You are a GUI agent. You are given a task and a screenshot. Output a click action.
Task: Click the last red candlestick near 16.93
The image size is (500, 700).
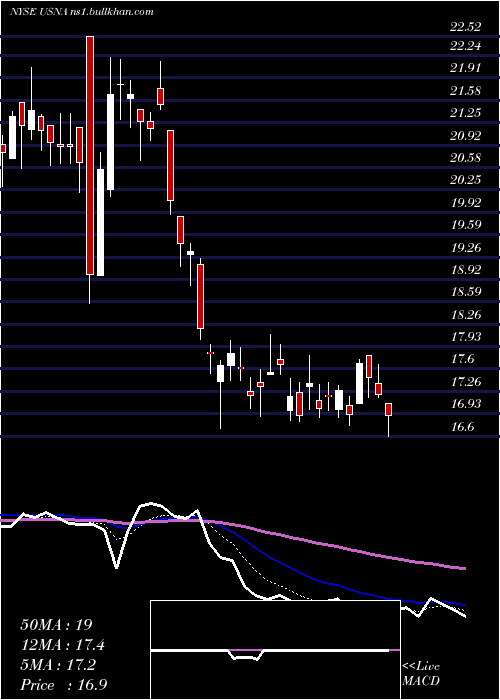[389, 409]
